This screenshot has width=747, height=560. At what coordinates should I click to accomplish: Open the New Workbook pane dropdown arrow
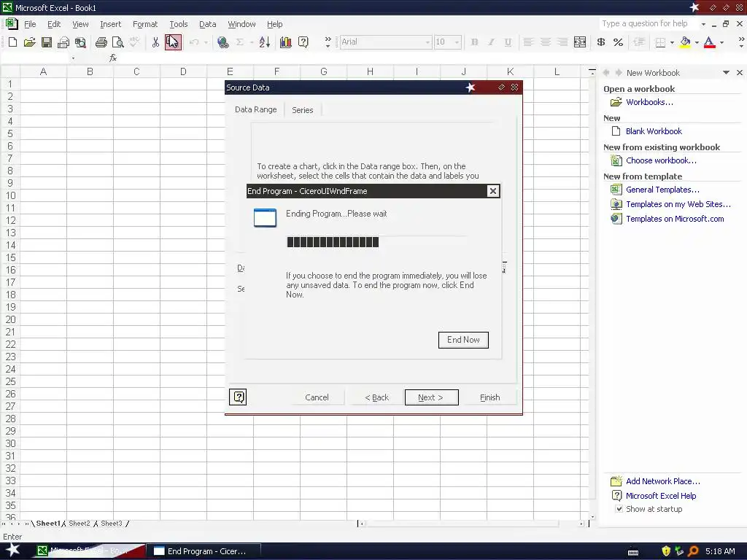[x=726, y=72]
